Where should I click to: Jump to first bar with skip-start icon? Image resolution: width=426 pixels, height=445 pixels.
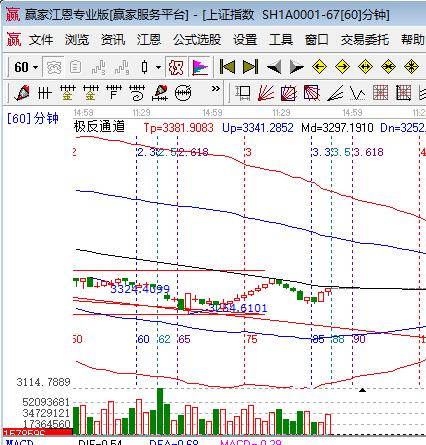(x=227, y=67)
